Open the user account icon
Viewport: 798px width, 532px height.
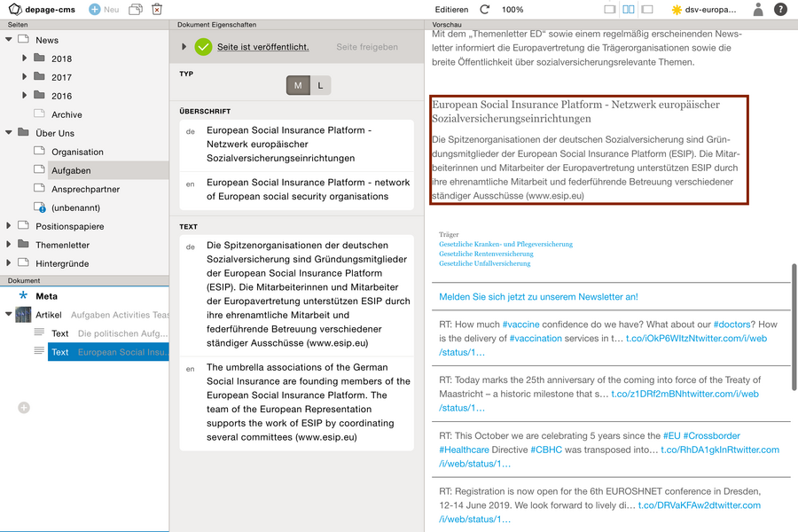point(758,9)
